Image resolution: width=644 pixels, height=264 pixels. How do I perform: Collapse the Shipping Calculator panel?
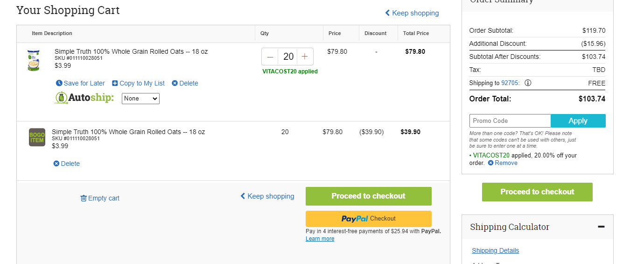click(x=601, y=227)
